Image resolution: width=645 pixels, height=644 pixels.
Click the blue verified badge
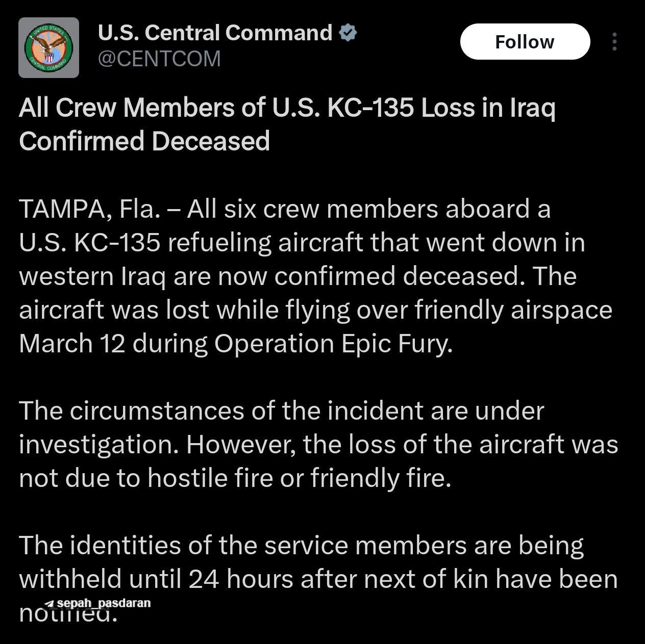pos(348,33)
